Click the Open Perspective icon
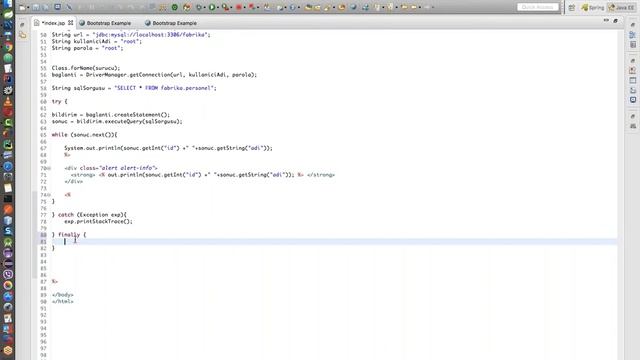 tap(572, 7)
